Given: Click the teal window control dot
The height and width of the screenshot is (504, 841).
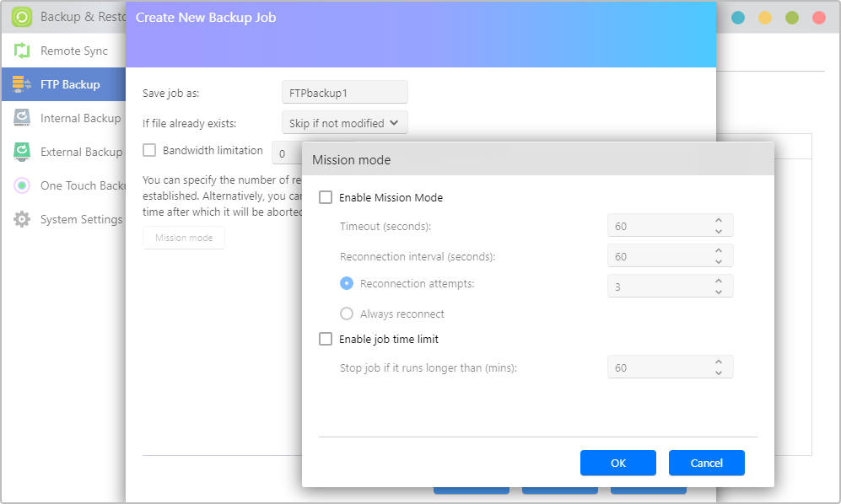Looking at the screenshot, I should pos(738,18).
